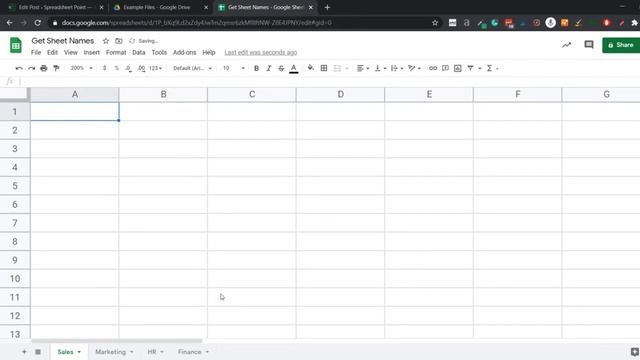Click the Redo icon in toolbar
This screenshot has height=360, width=640.
tap(31, 68)
